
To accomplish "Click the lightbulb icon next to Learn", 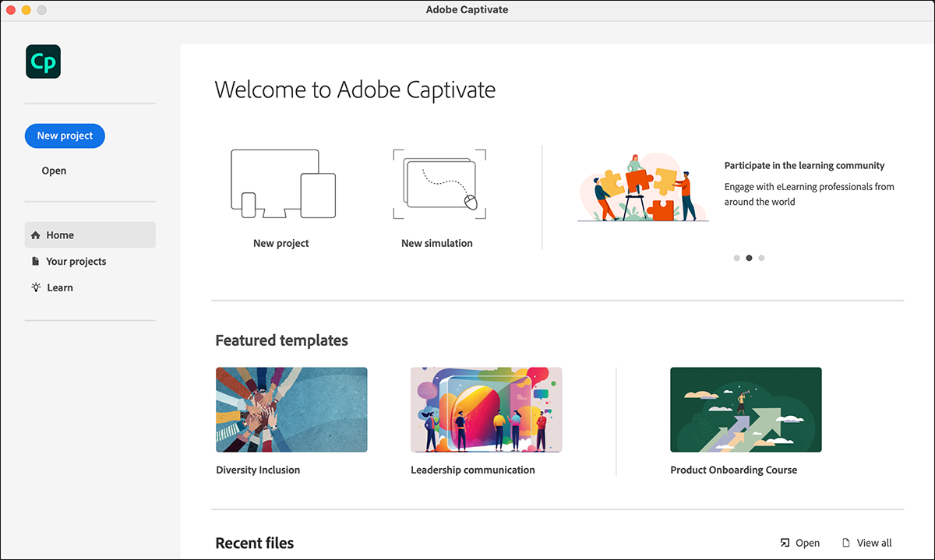I will click(35, 287).
